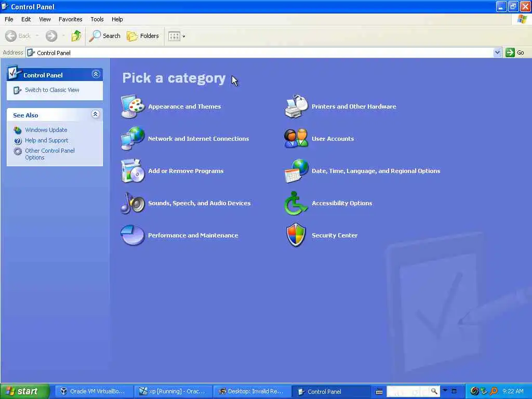Open the Help menu
The width and height of the screenshot is (532, 399).
pyautogui.click(x=117, y=19)
